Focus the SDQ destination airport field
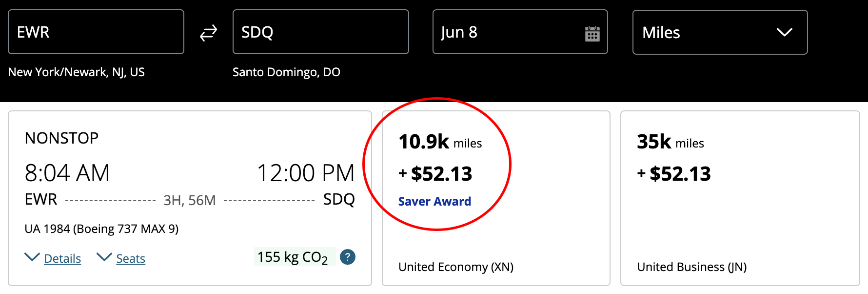868x294 pixels. click(x=320, y=32)
